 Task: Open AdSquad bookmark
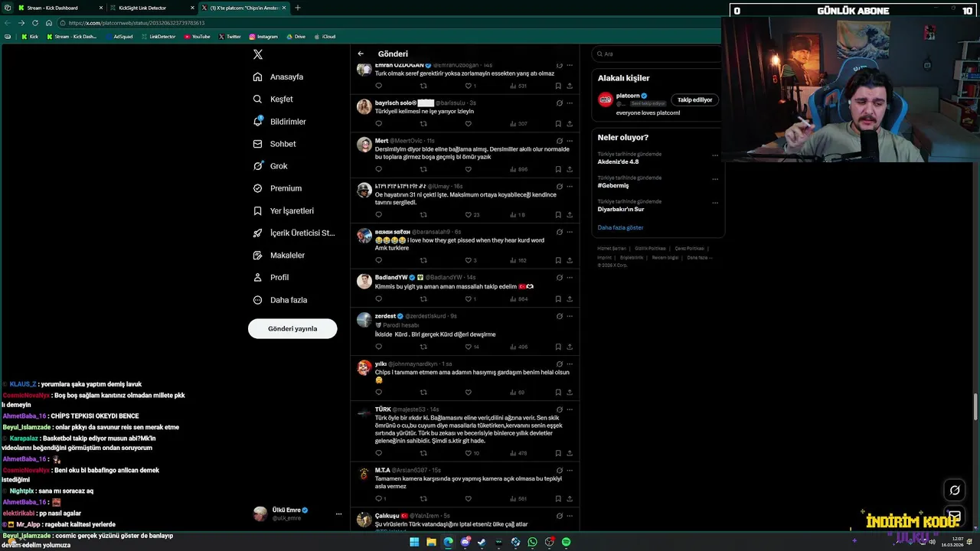point(118,37)
